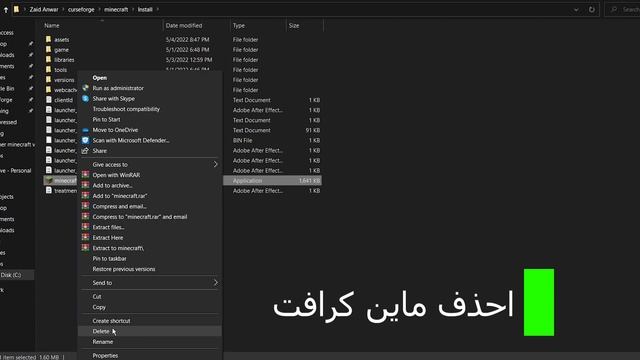Click the Skype icon in context menu

85,98
